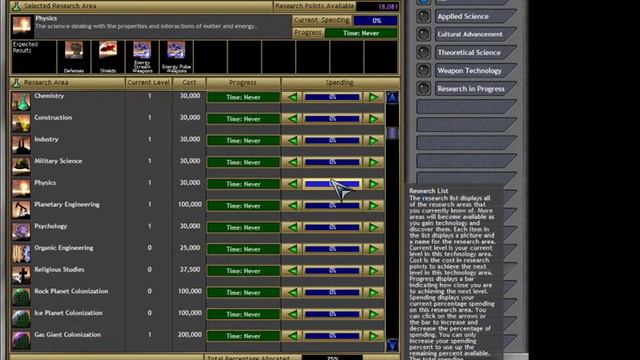This screenshot has height=360, width=640.
Task: Toggle the Cultural Advancement filter radio
Action: coord(424,34)
